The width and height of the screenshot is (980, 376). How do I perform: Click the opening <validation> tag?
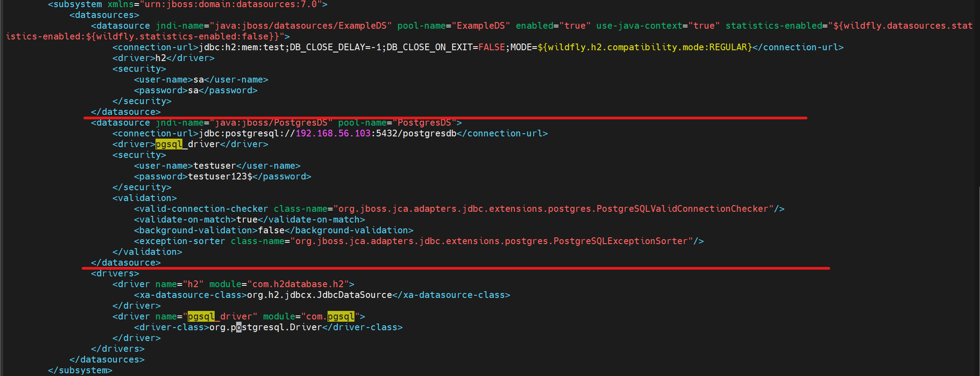tap(145, 198)
